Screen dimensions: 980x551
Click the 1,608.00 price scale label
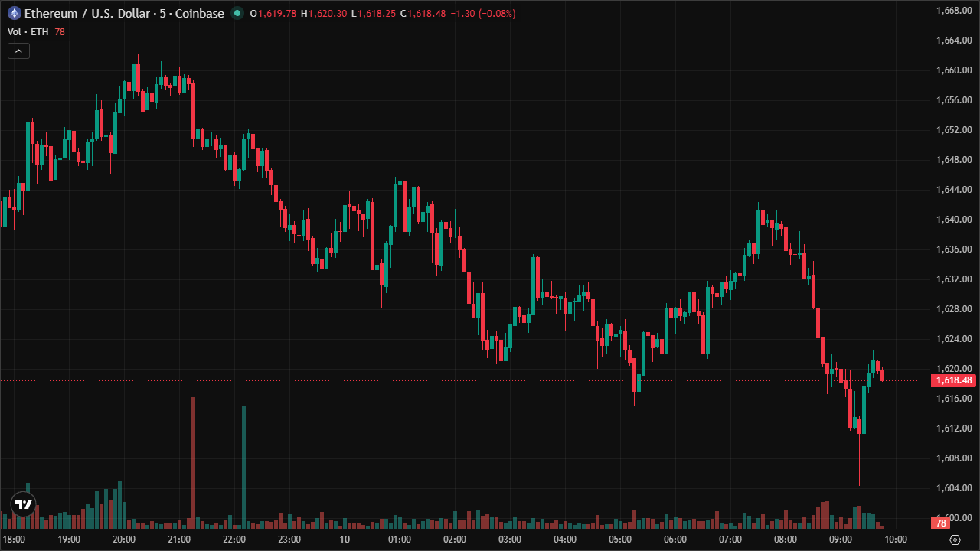(x=954, y=458)
